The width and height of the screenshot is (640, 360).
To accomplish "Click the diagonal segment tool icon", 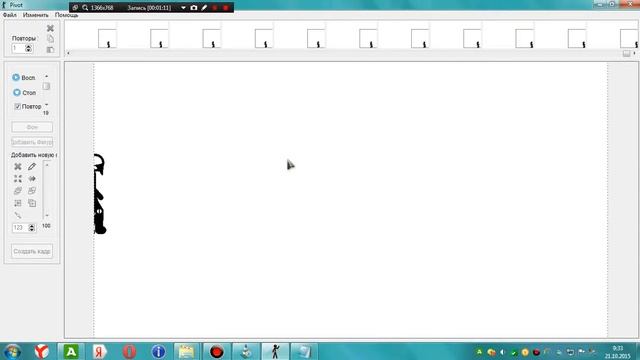I will pos(18,215).
